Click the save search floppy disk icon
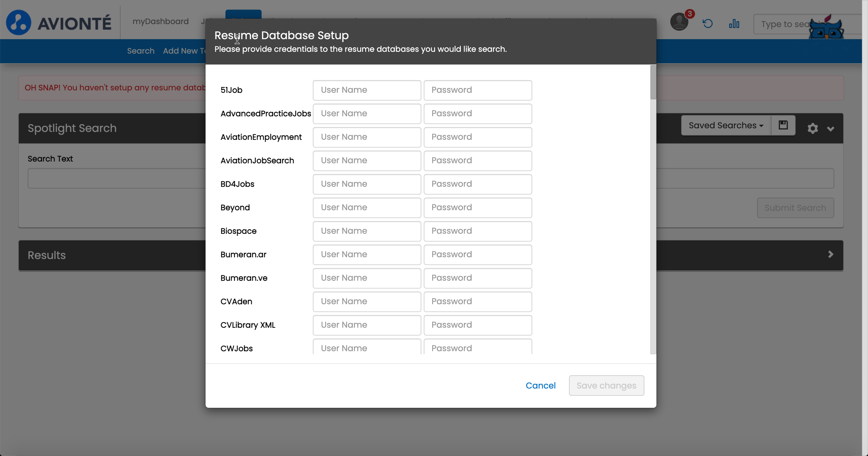This screenshot has width=868, height=456. coord(783,125)
